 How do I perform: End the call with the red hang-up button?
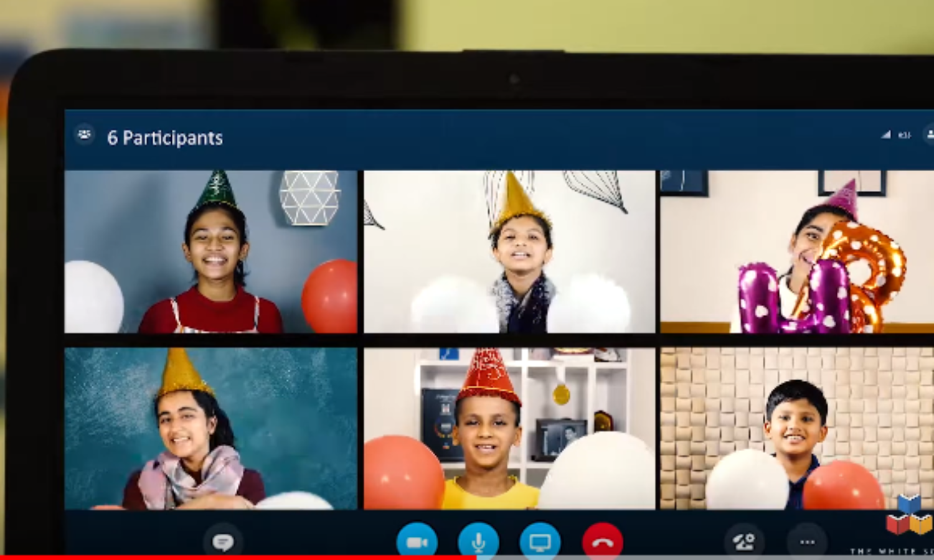602,542
